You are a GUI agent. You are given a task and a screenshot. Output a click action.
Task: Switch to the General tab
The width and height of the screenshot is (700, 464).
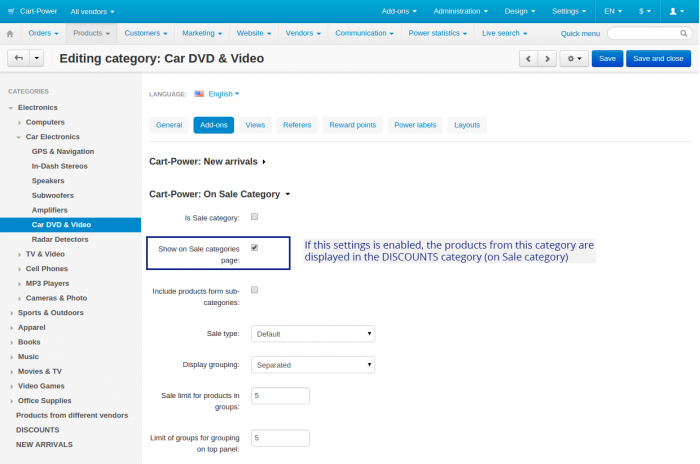169,125
